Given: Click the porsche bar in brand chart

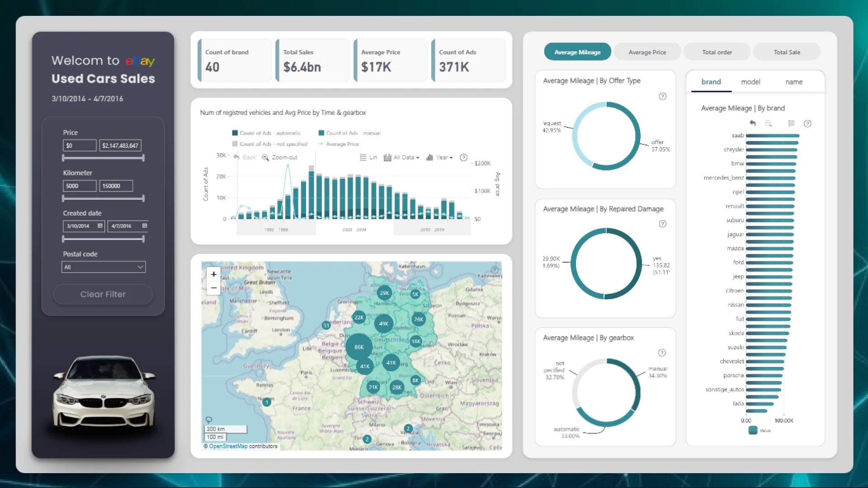Looking at the screenshot, I should pyautogui.click(x=764, y=375).
